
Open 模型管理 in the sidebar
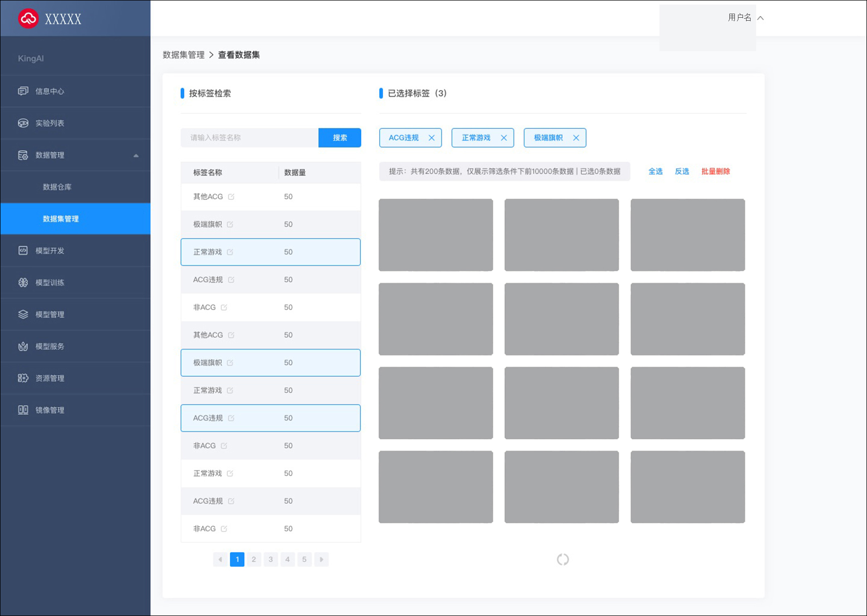click(75, 314)
